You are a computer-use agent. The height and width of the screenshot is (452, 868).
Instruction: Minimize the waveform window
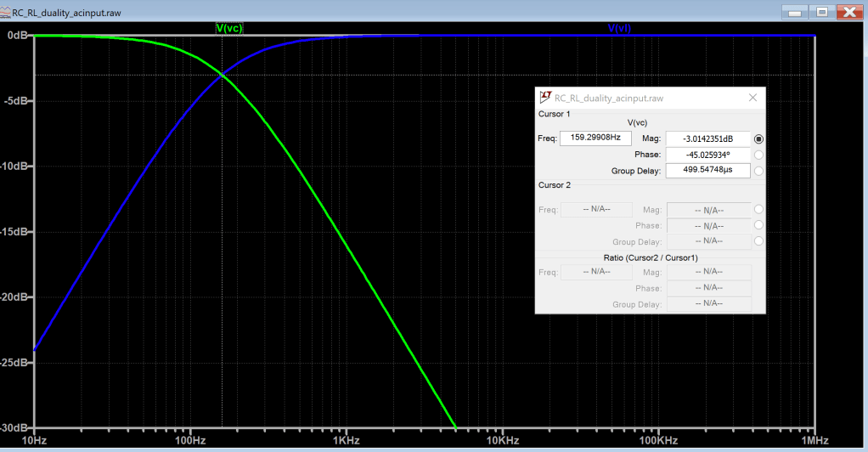(795, 12)
